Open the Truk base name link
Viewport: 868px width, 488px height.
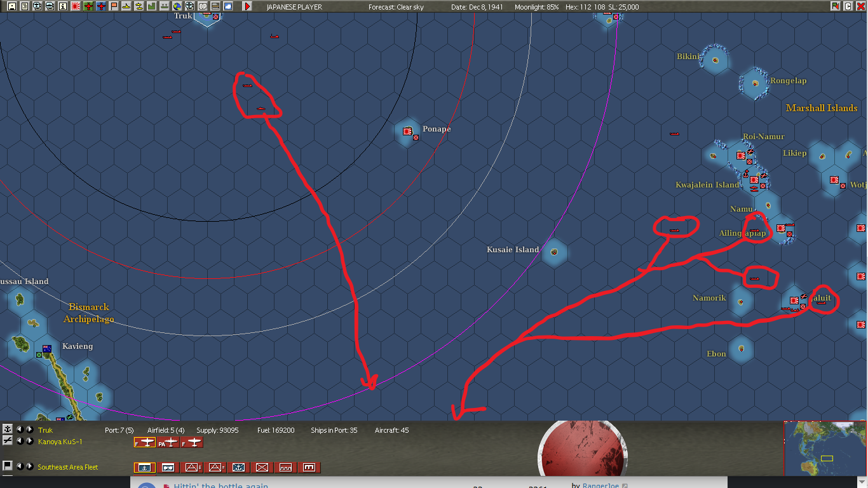click(46, 430)
